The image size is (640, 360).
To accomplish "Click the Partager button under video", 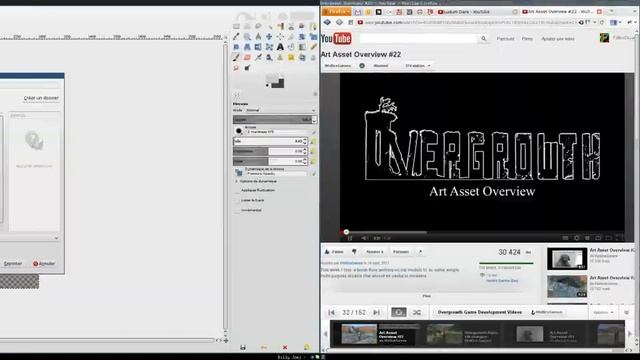I will tap(401, 252).
